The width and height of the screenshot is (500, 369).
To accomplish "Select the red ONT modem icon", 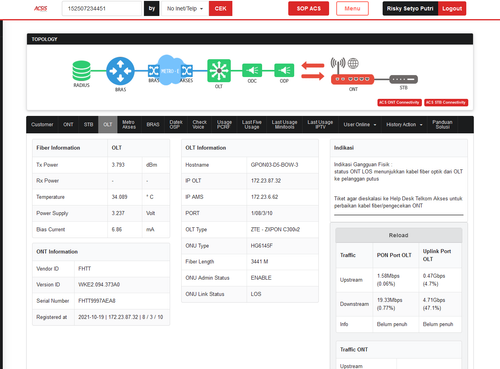I will click(352, 79).
